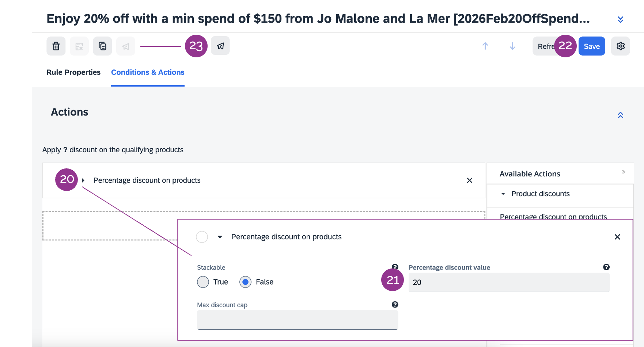Click the Max discount cap input field
The height and width of the screenshot is (347, 644).
(297, 320)
